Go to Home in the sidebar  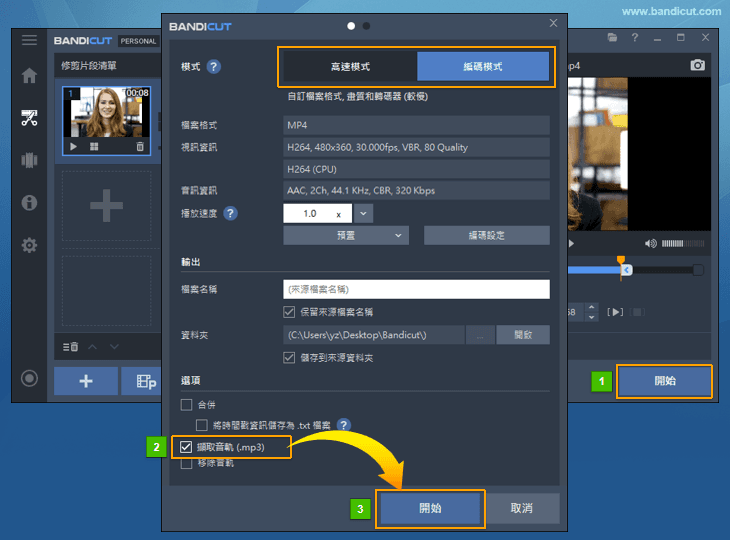click(x=29, y=75)
